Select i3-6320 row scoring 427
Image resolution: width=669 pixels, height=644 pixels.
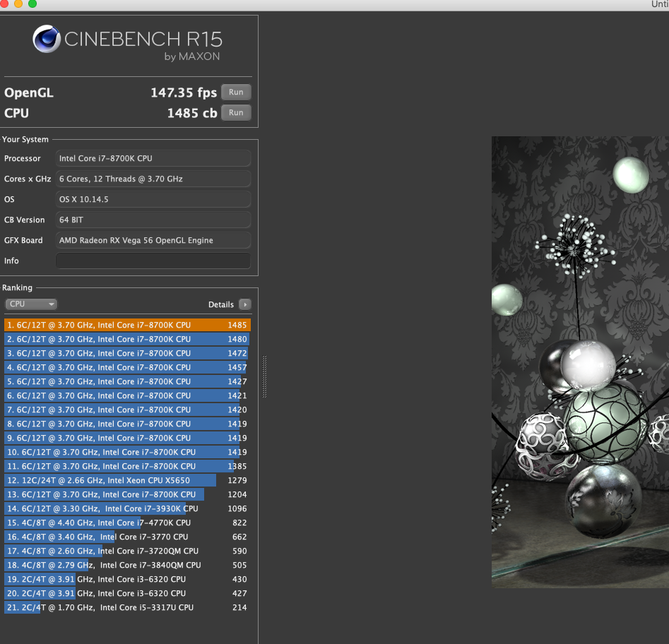127,593
